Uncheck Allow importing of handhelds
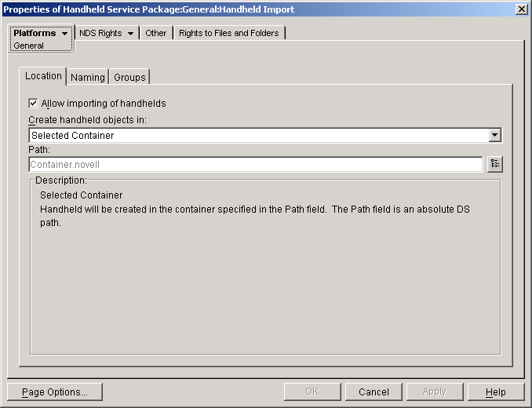532x408 pixels. tap(33, 103)
